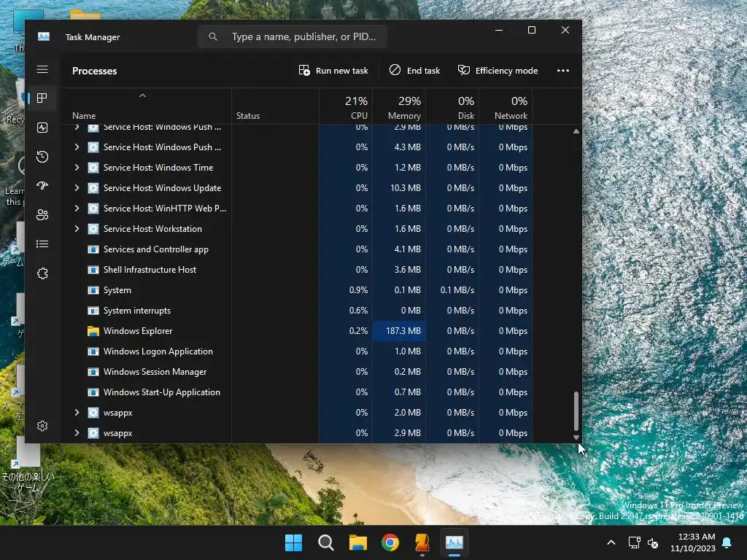
Task: Sort by the Disk column header
Action: click(452, 106)
